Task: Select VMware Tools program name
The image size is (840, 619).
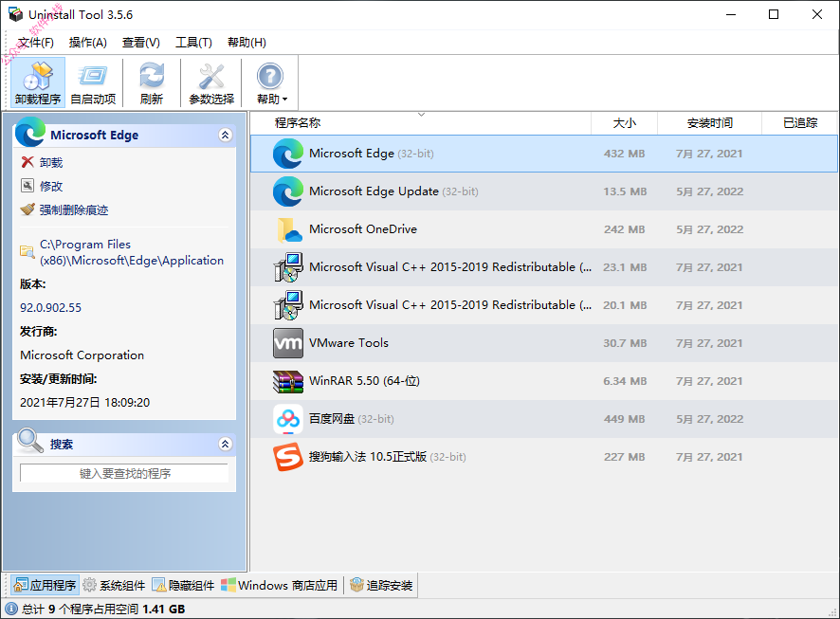Action: point(349,343)
